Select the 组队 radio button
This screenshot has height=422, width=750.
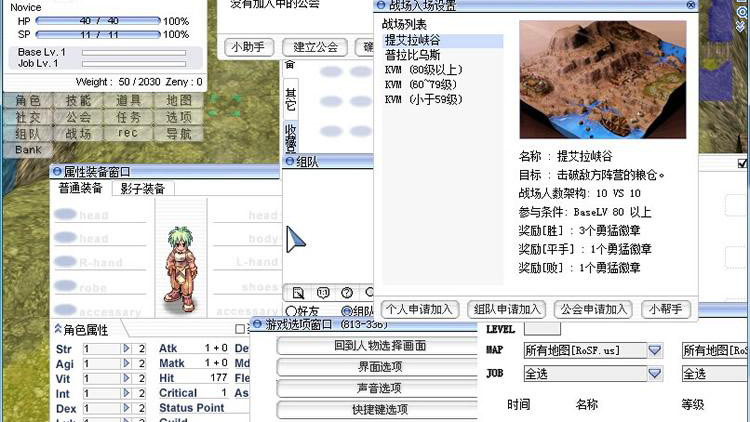coord(345,311)
